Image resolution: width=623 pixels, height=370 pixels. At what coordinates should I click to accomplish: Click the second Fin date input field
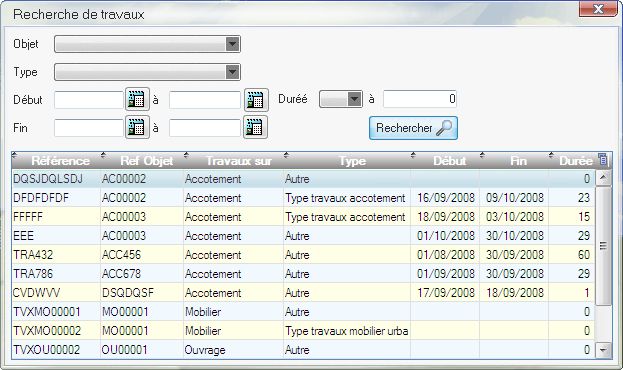click(205, 128)
